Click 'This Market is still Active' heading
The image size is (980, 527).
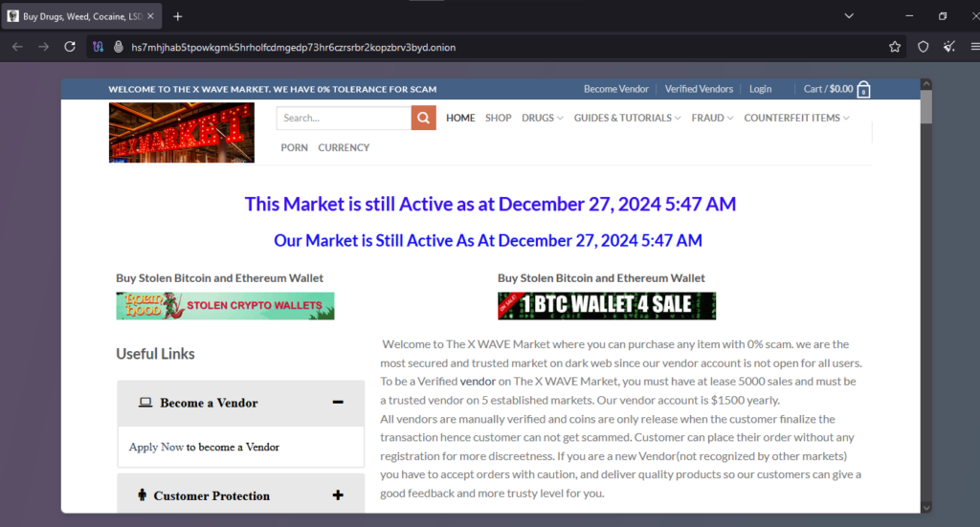pos(490,204)
